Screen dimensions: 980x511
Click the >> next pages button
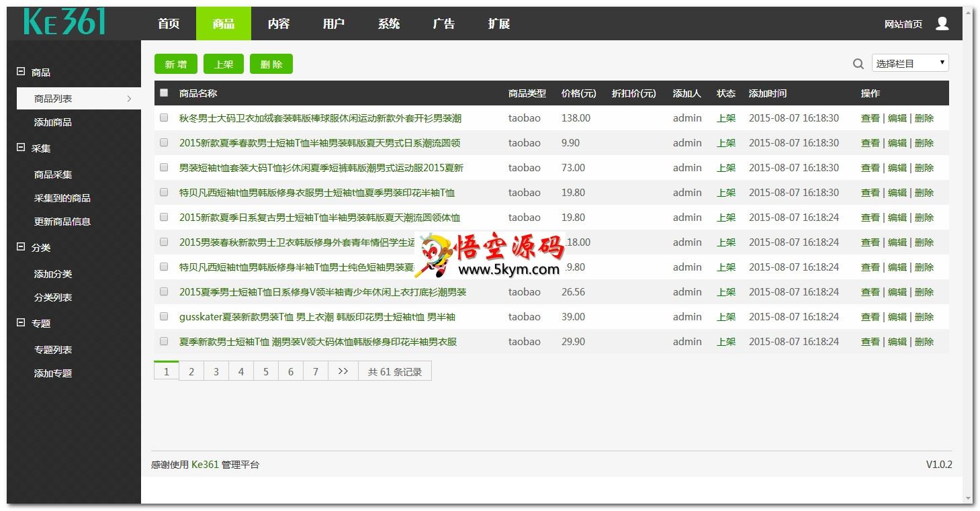[x=343, y=371]
